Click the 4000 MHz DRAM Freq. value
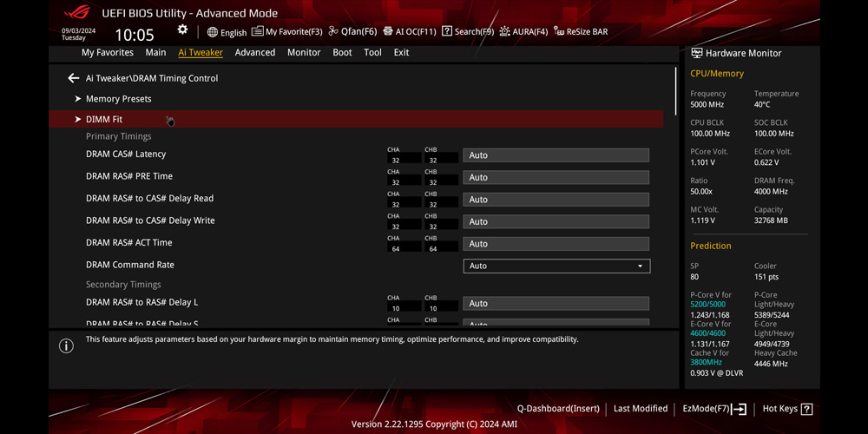 point(771,192)
